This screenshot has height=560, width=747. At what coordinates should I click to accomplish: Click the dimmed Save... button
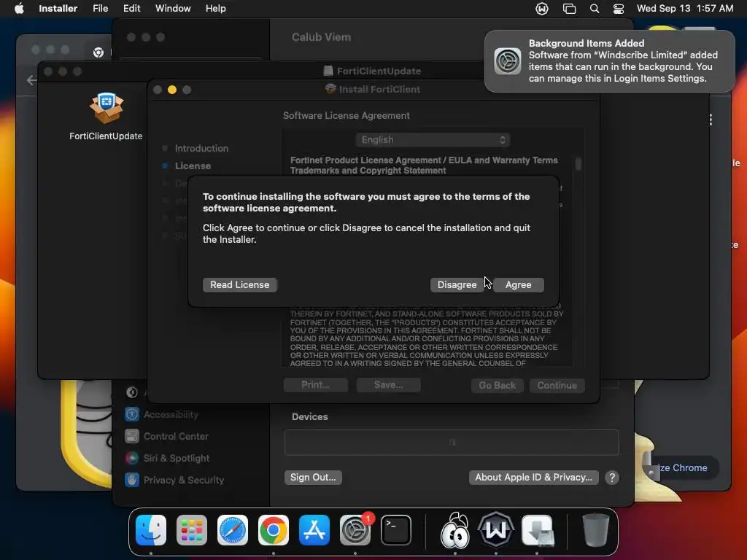coord(388,385)
